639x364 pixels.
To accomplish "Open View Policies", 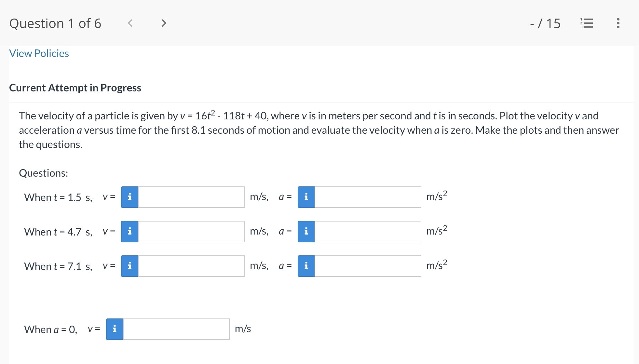I will (x=39, y=53).
